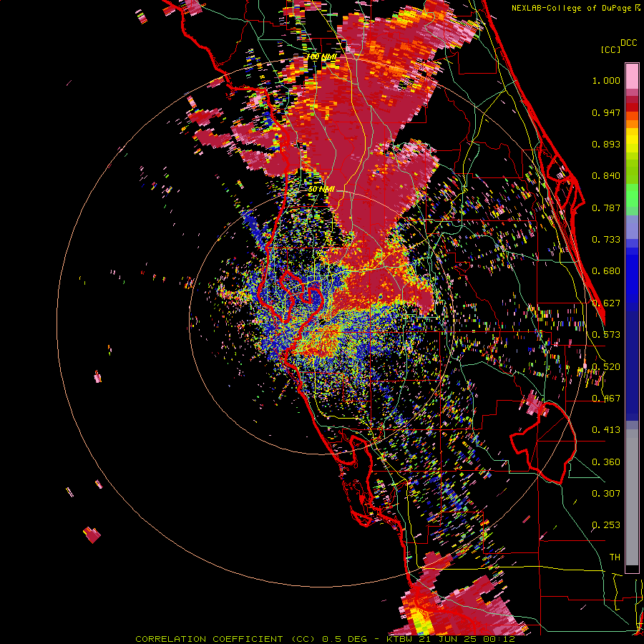The image size is (644, 644).
Task: Click the [CC] label above the color scale
Action: tap(610, 49)
